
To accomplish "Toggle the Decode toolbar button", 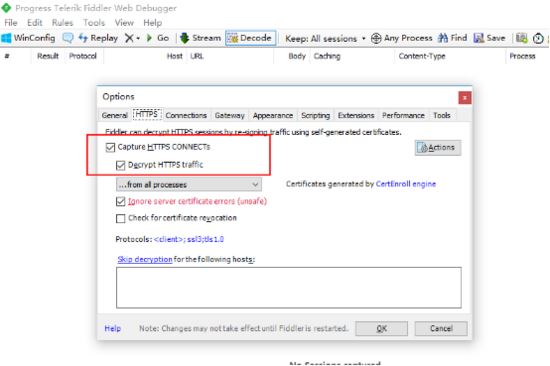I will pos(250,38).
